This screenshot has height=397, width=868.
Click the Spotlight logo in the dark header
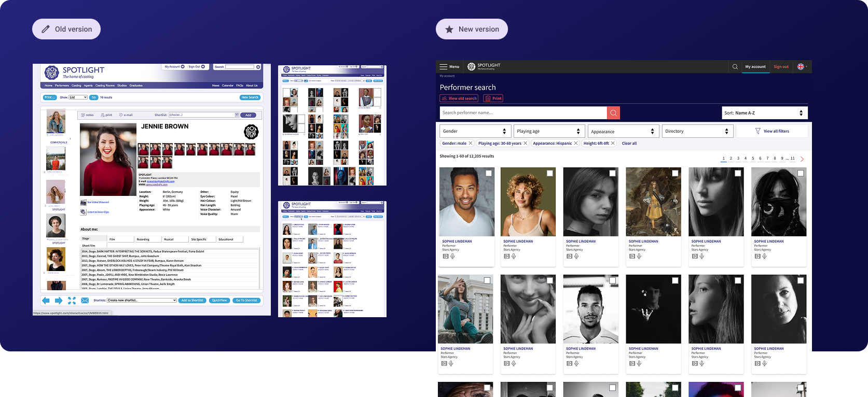click(484, 66)
